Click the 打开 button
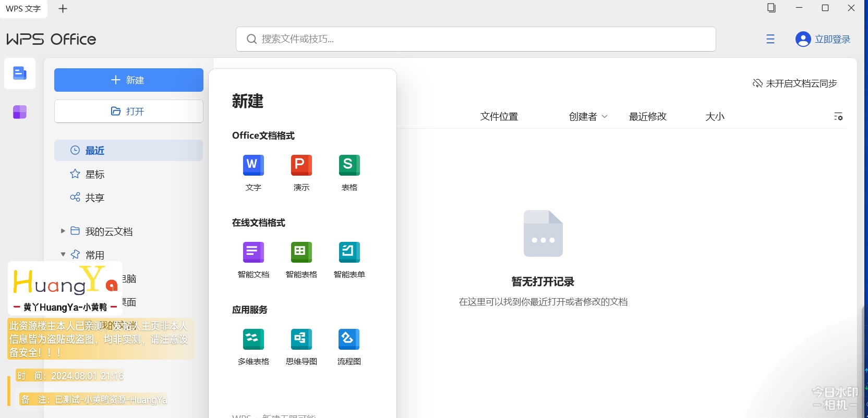The height and width of the screenshot is (418, 868). (x=128, y=111)
